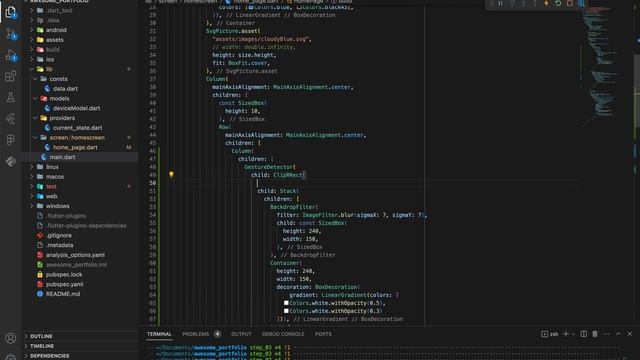Expand the linux folder
Image resolution: width=640 pixels, height=360 pixels.
[x=32, y=167]
